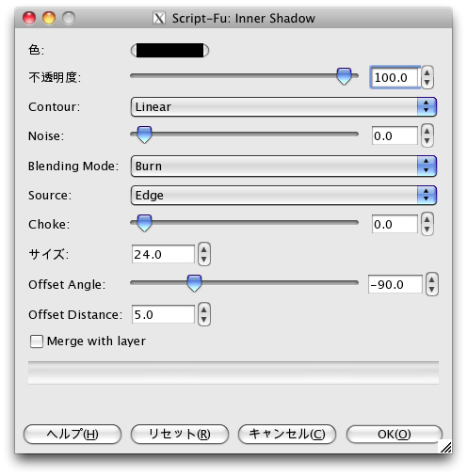The width and height of the screenshot is (467, 476).
Task: Open the Contour dropdown set to Linear
Action: click(283, 106)
